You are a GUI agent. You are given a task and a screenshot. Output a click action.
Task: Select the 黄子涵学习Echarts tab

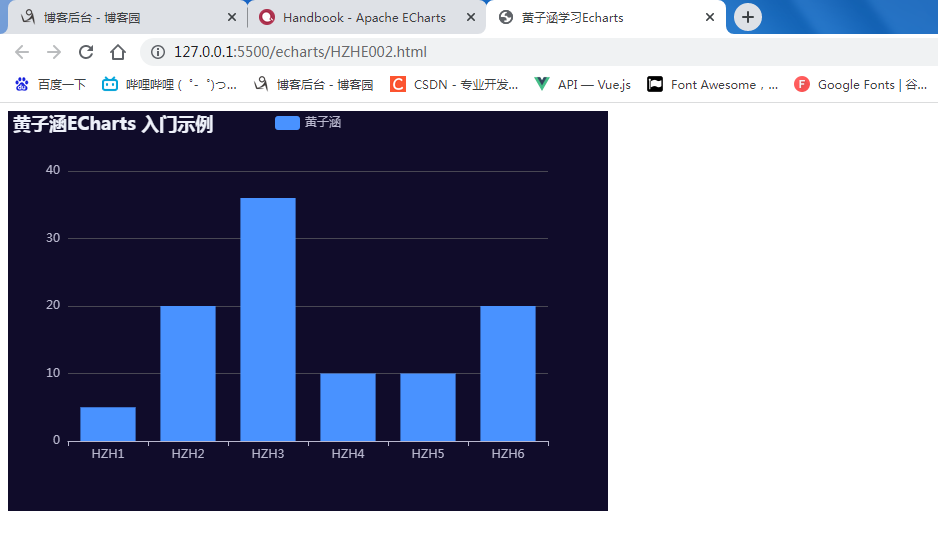pos(605,17)
